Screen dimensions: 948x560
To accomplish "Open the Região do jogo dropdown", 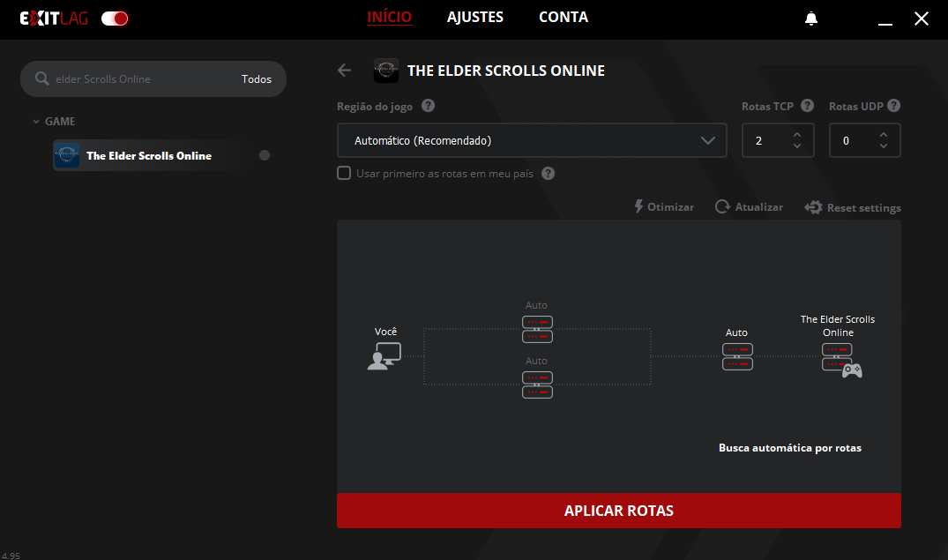I will pyautogui.click(x=531, y=140).
